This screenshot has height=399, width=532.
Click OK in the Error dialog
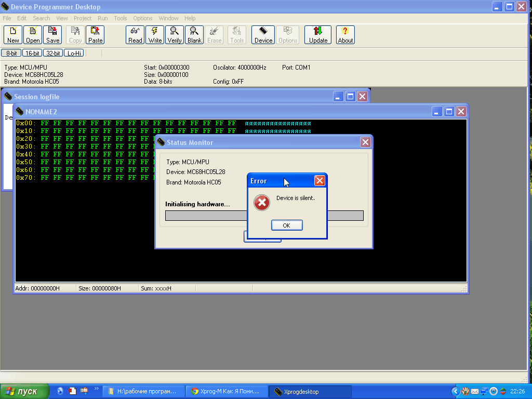coord(287,225)
